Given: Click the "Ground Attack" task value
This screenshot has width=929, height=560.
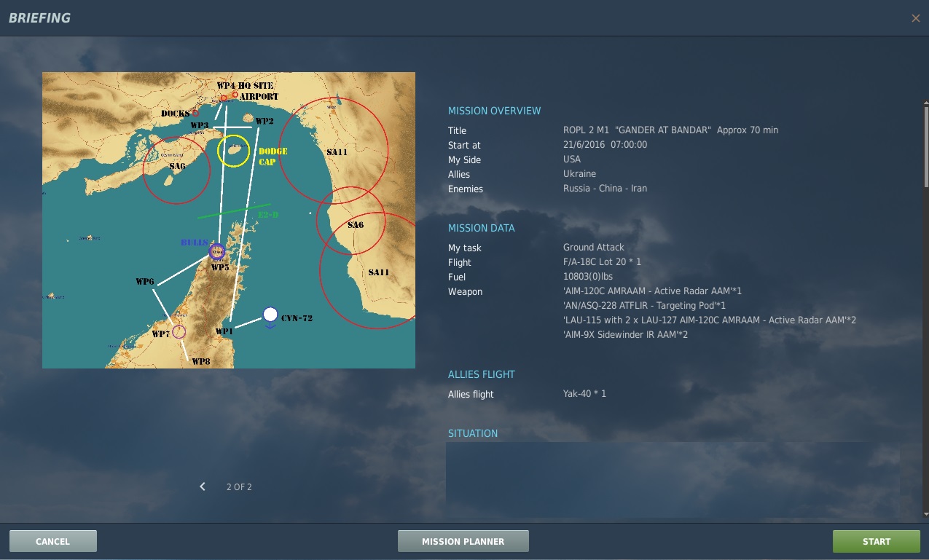Looking at the screenshot, I should 594,248.
